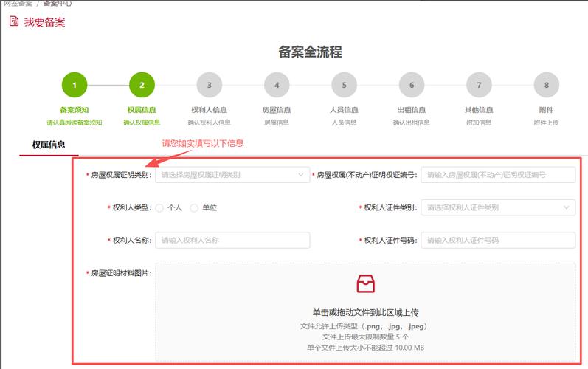This screenshot has height=369, width=588.
Task: Click the 附件上传 subtitle under step 8
Action: [x=547, y=123]
